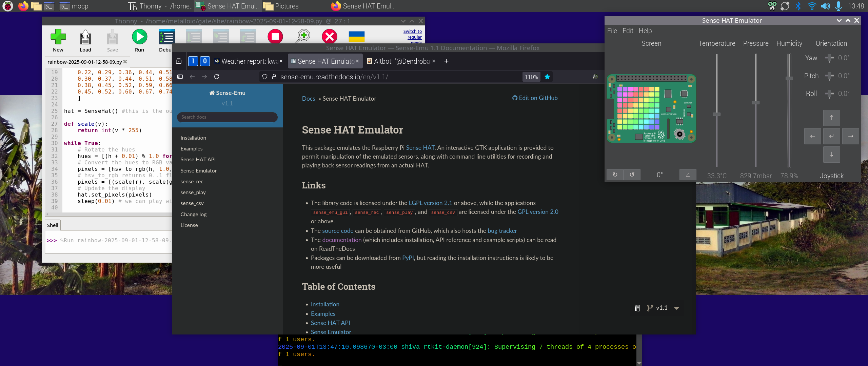Image resolution: width=868 pixels, height=366 pixels.
Task: Click the Yaw orientation slider
Action: point(829,58)
